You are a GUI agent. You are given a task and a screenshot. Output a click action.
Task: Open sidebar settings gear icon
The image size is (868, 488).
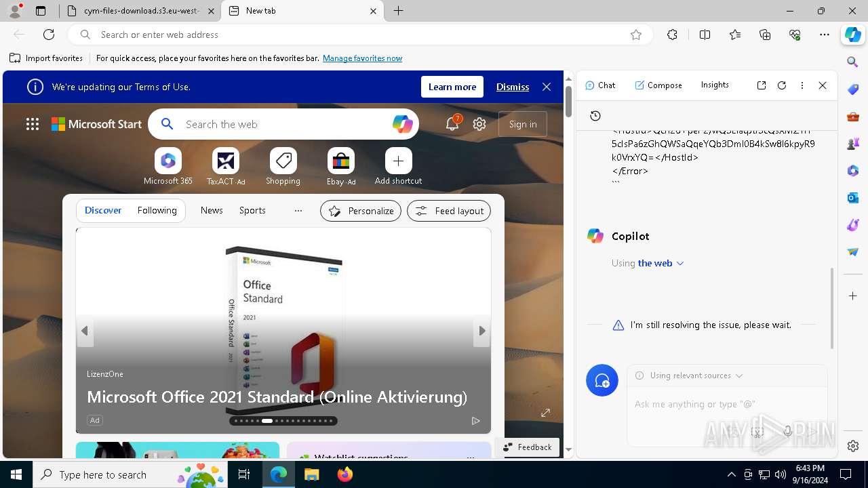[853, 446]
